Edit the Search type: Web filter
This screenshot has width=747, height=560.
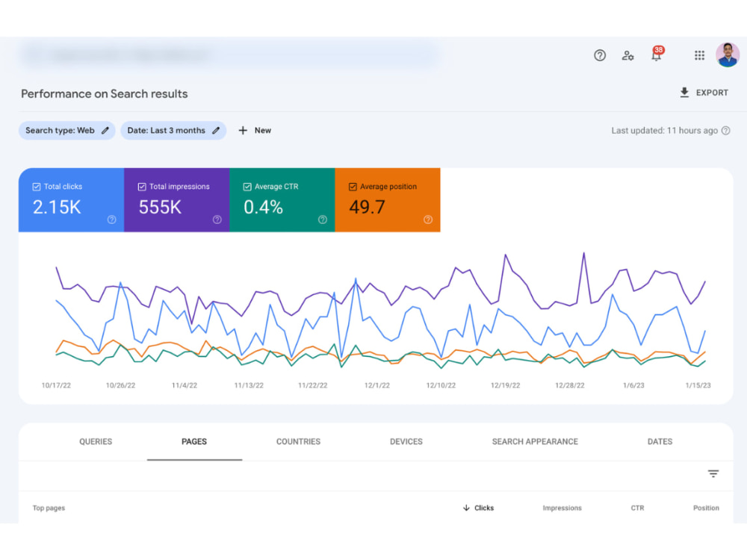[x=66, y=131]
